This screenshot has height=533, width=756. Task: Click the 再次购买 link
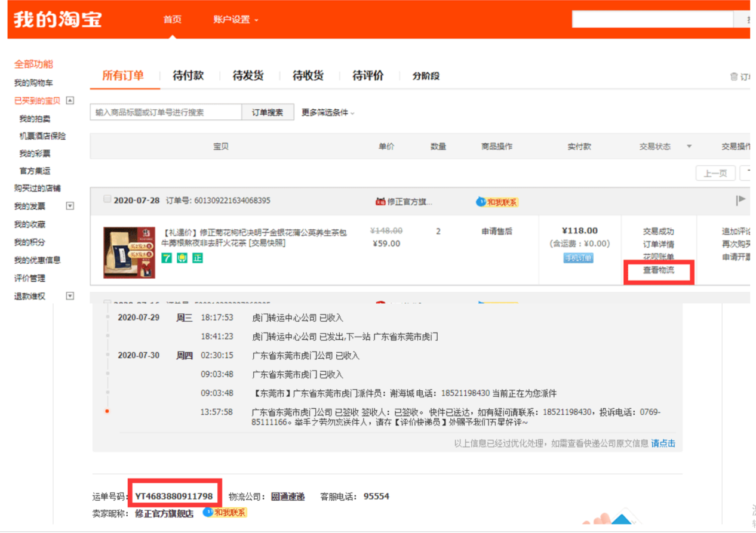point(736,244)
